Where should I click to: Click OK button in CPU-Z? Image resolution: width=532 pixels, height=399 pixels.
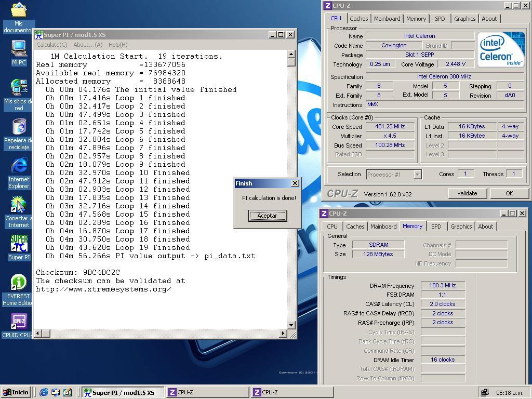[509, 193]
